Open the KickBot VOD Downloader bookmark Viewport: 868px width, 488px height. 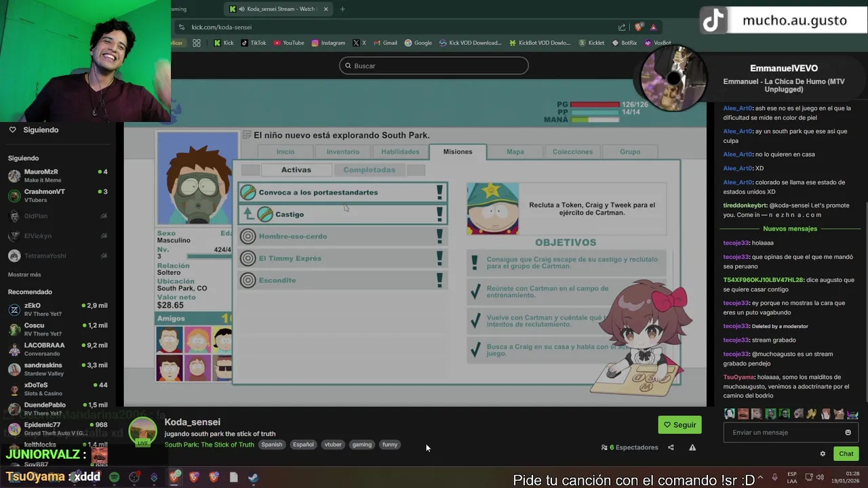540,43
